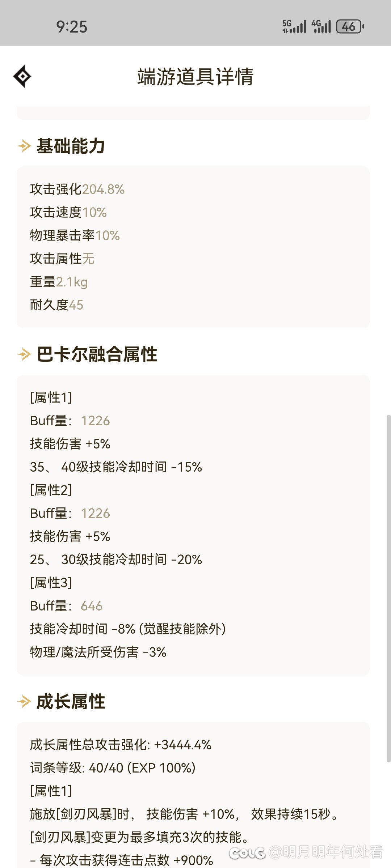Tap the diamond back icon at top left
391x868 pixels.
pyautogui.click(x=22, y=76)
